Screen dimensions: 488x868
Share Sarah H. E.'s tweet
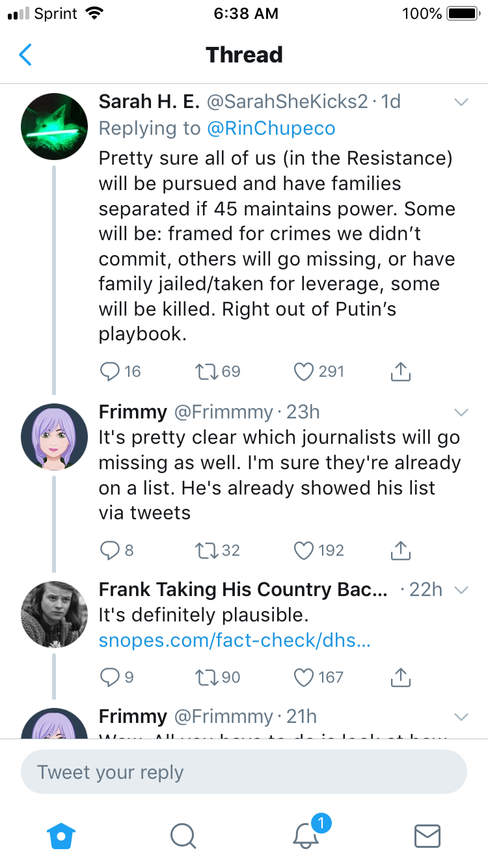tap(401, 372)
